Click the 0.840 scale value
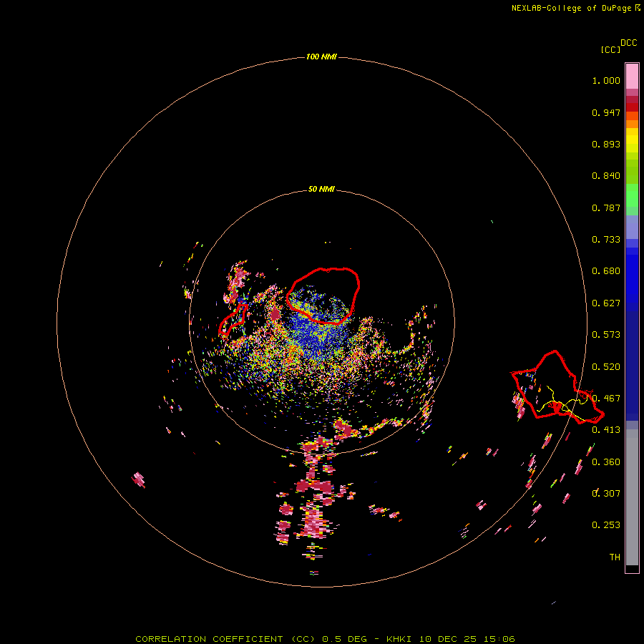Image resolution: width=644 pixels, height=644 pixels. [x=606, y=176]
